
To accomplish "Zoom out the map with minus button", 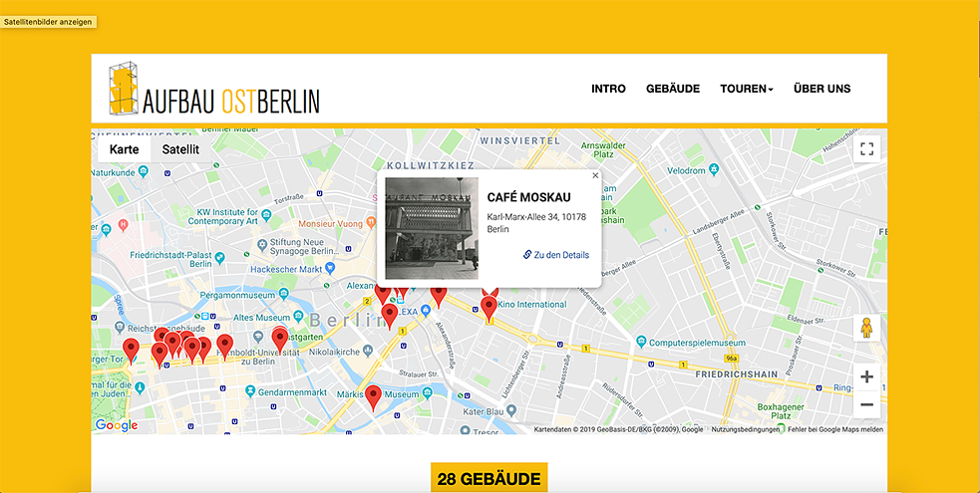I will click(x=866, y=404).
